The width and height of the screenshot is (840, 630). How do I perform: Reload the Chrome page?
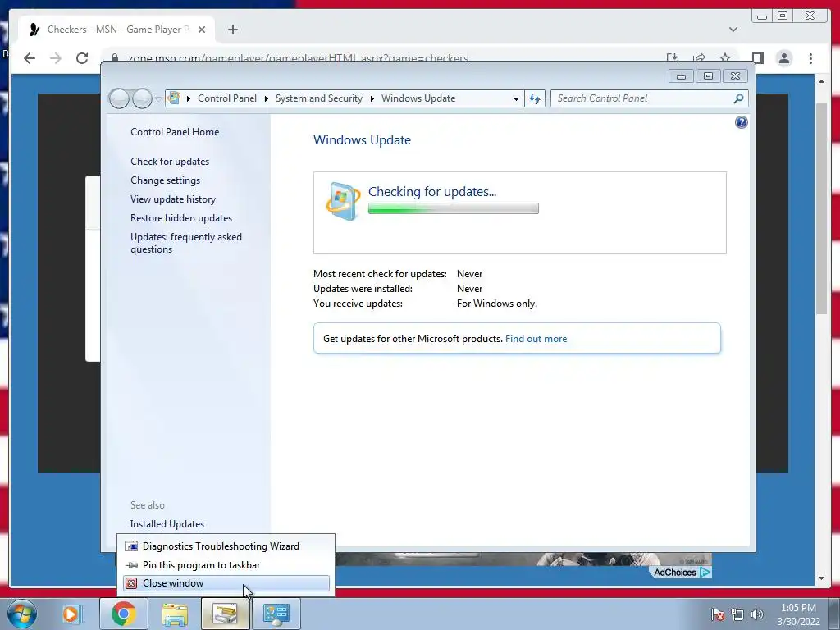pos(82,58)
